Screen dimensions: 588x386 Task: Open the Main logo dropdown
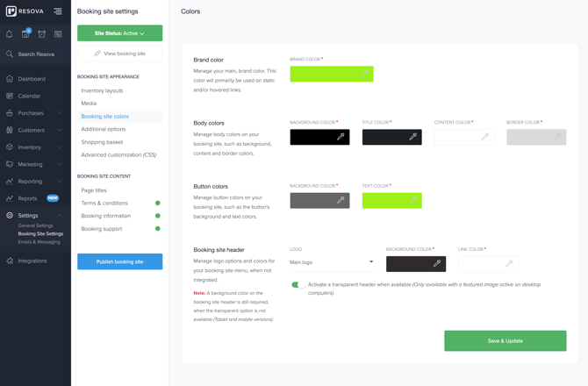[332, 262]
